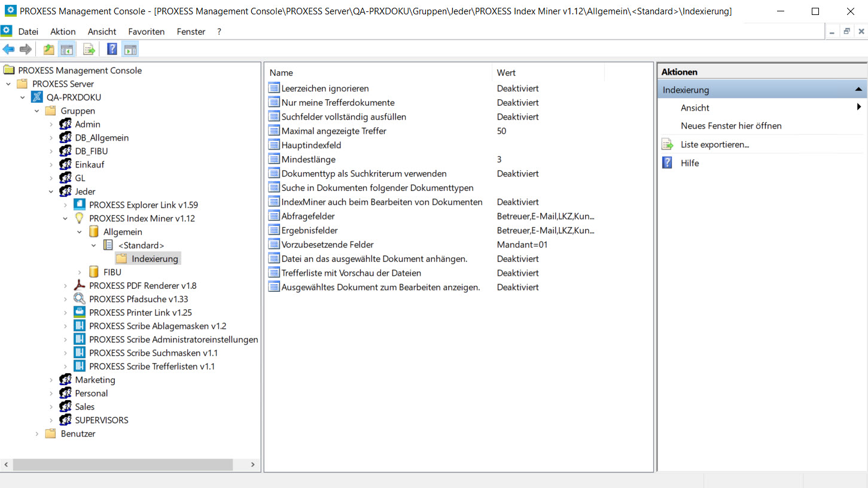Screen dimensions: 868x488
Task: Click the Hauptindexfeld setting icon
Action: point(274,145)
